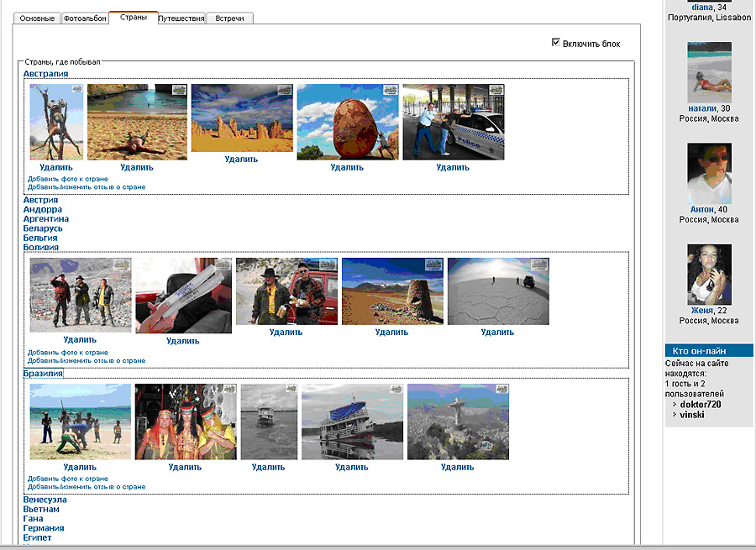The height and width of the screenshot is (550, 756).
Task: Open Антон's profile name link
Action: pos(702,210)
